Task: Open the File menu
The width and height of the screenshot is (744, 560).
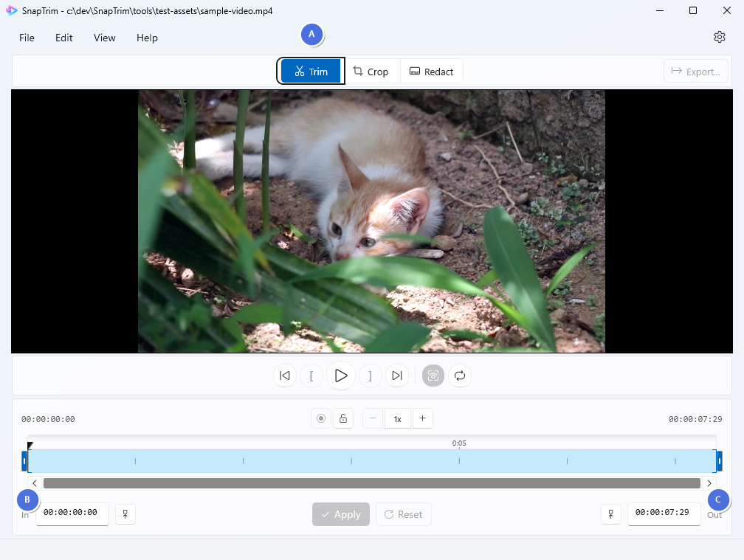Action: (x=27, y=38)
